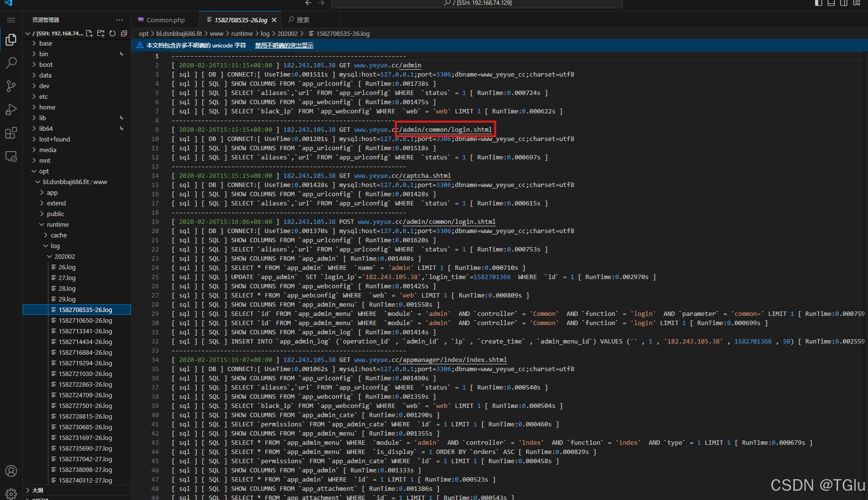Toggle the secondary side bar layout button
The width and height of the screenshot is (868, 500).
click(844, 3)
